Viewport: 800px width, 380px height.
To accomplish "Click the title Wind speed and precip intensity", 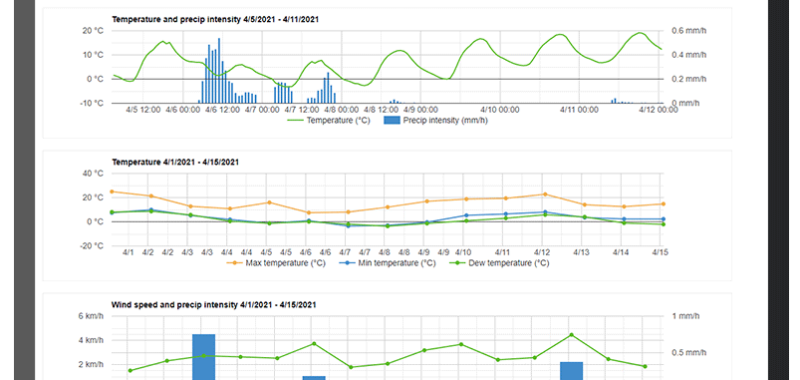I will click(x=214, y=305).
